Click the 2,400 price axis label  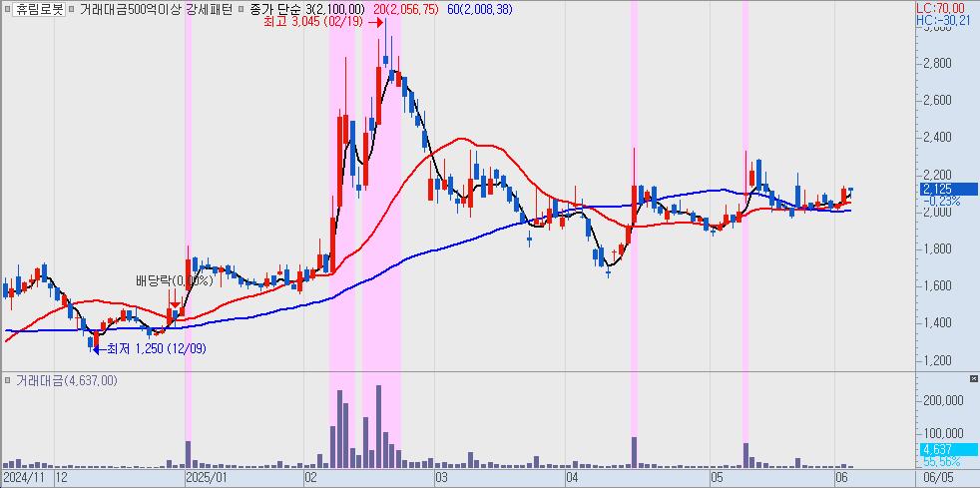tap(937, 138)
